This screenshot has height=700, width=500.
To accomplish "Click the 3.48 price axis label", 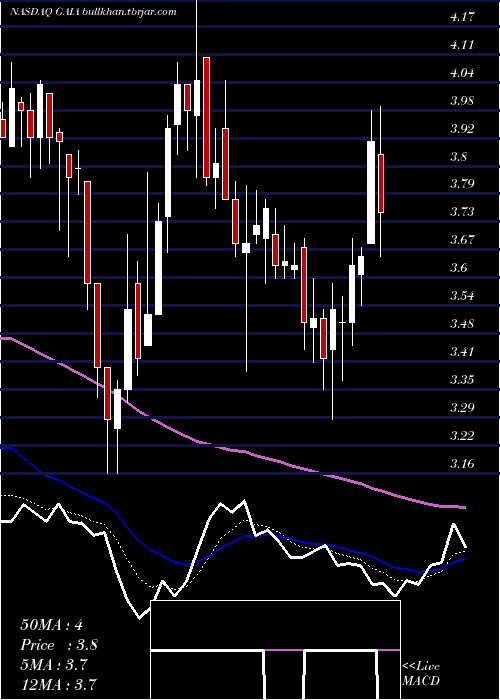I will (462, 323).
